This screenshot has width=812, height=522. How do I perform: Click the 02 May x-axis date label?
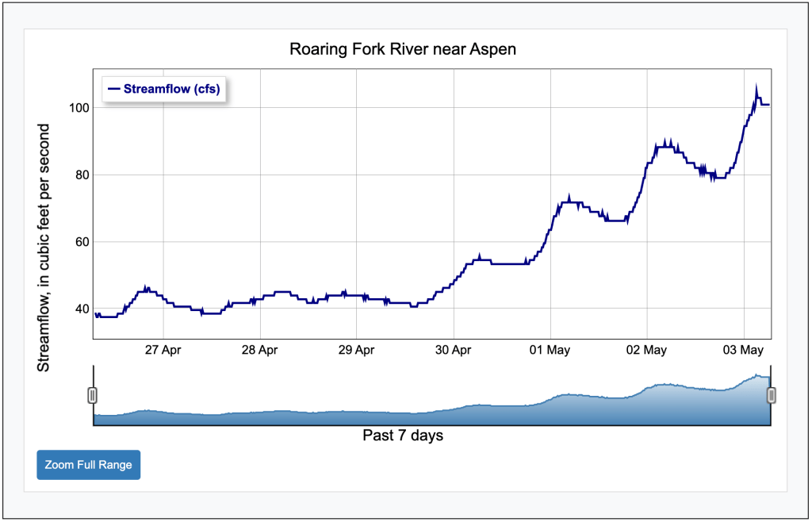[647, 349]
